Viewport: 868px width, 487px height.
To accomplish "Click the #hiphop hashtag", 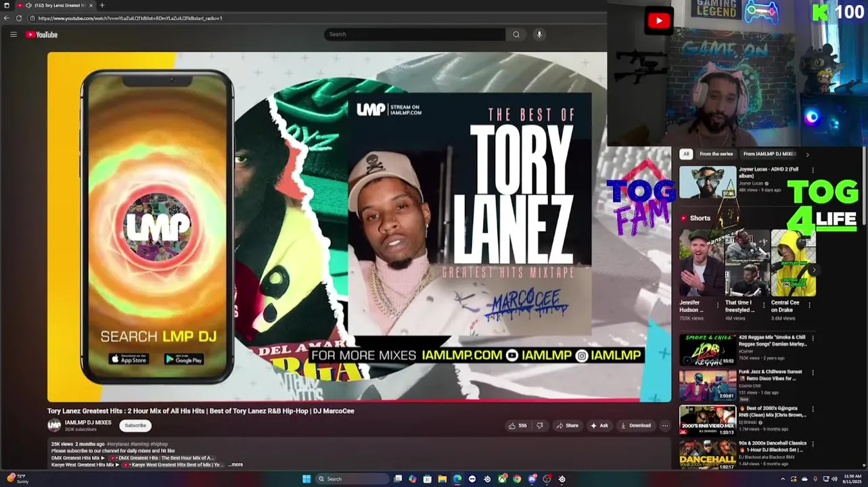I will [x=160, y=444].
